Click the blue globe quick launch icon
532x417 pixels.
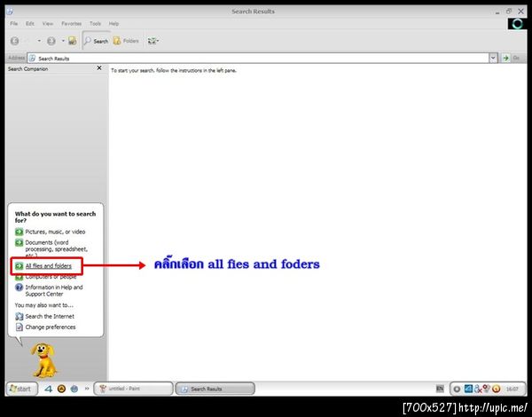pyautogui.click(x=74, y=389)
